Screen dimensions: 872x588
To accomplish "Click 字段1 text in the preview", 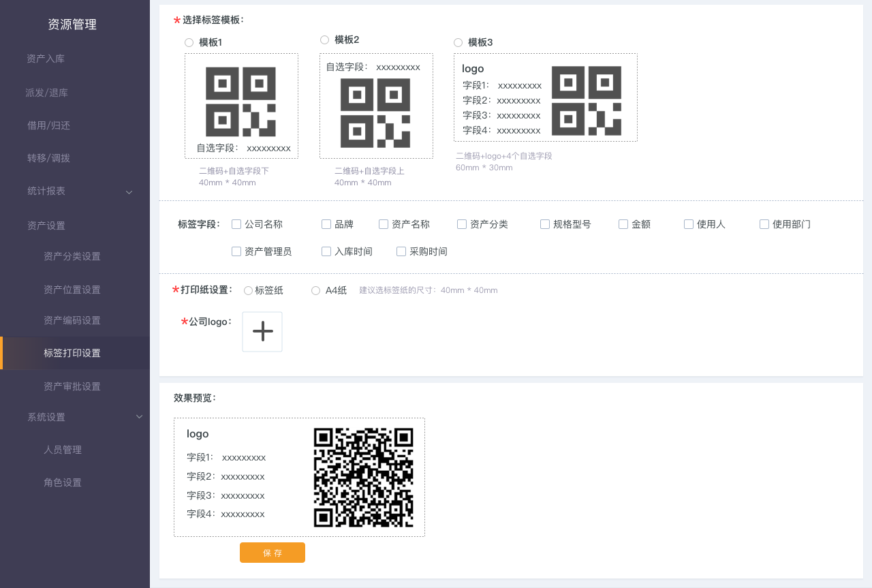I will pyautogui.click(x=200, y=457).
